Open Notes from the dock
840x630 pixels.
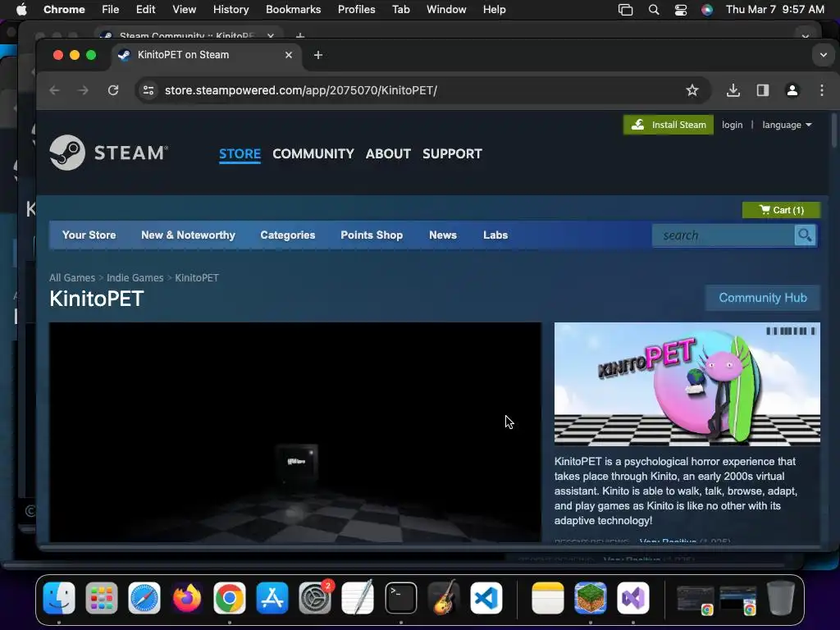(547, 598)
